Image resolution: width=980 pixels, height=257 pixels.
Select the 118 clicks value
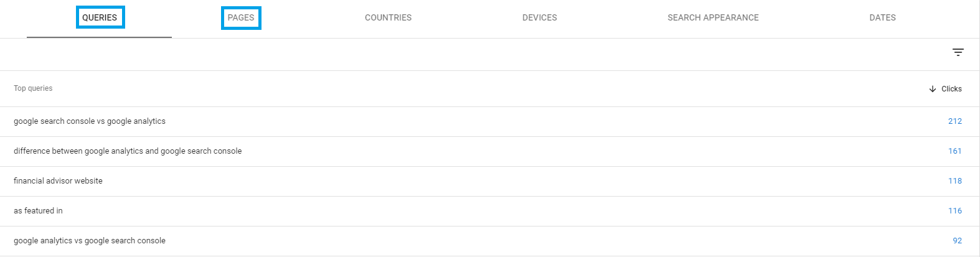954,181
